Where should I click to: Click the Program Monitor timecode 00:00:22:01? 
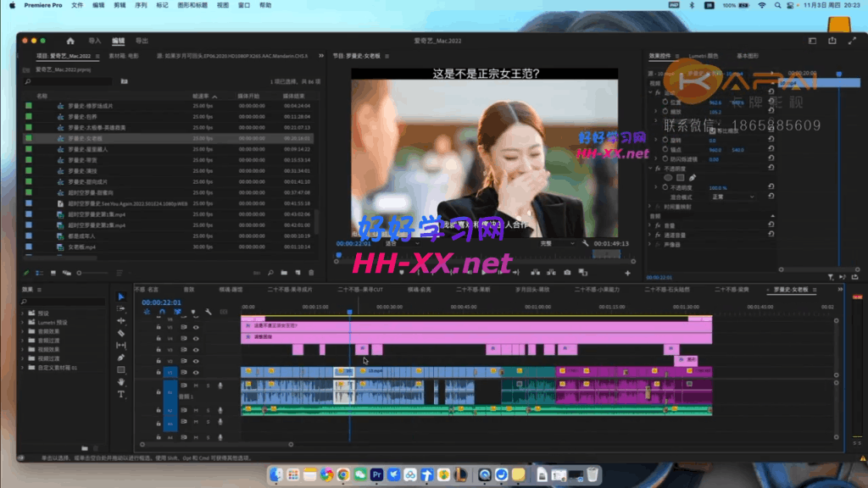[x=353, y=243]
